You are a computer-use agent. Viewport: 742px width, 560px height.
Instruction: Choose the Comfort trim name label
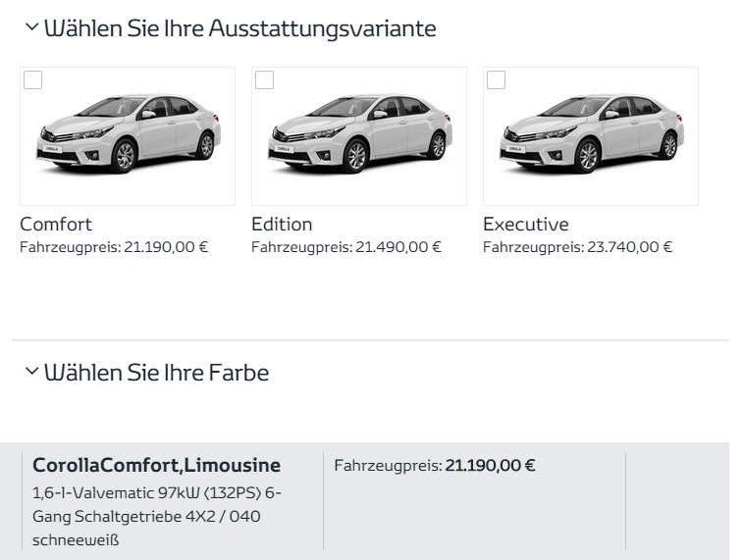(x=56, y=225)
